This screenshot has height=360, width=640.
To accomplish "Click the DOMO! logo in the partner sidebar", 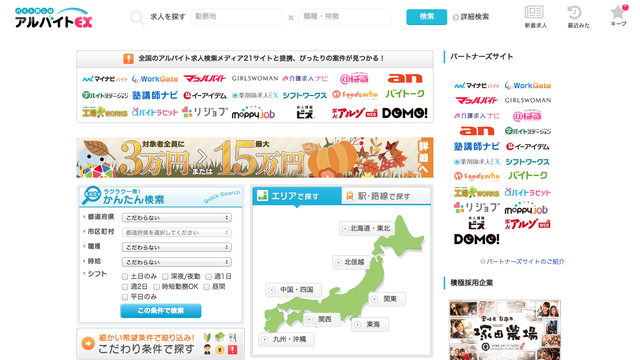I will pos(476,239).
